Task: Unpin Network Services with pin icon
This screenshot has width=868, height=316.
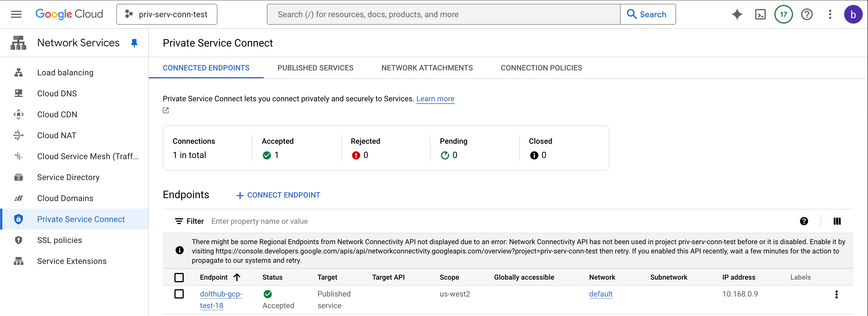Action: 134,43
